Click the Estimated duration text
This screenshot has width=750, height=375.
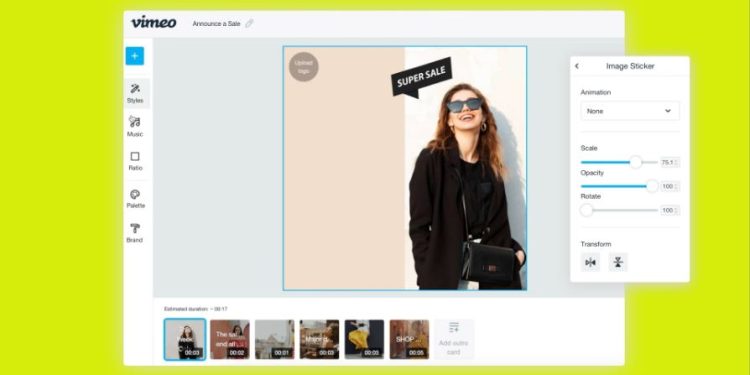pos(196,309)
